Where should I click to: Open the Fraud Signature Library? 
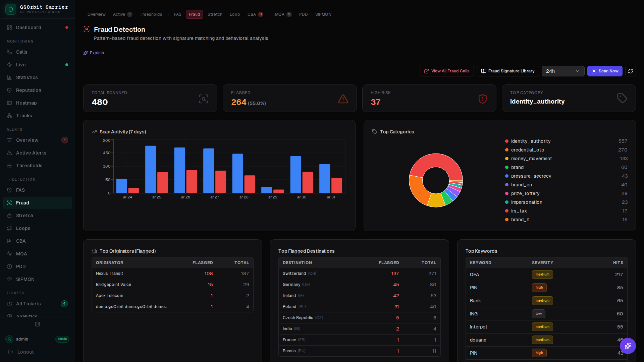coord(507,71)
